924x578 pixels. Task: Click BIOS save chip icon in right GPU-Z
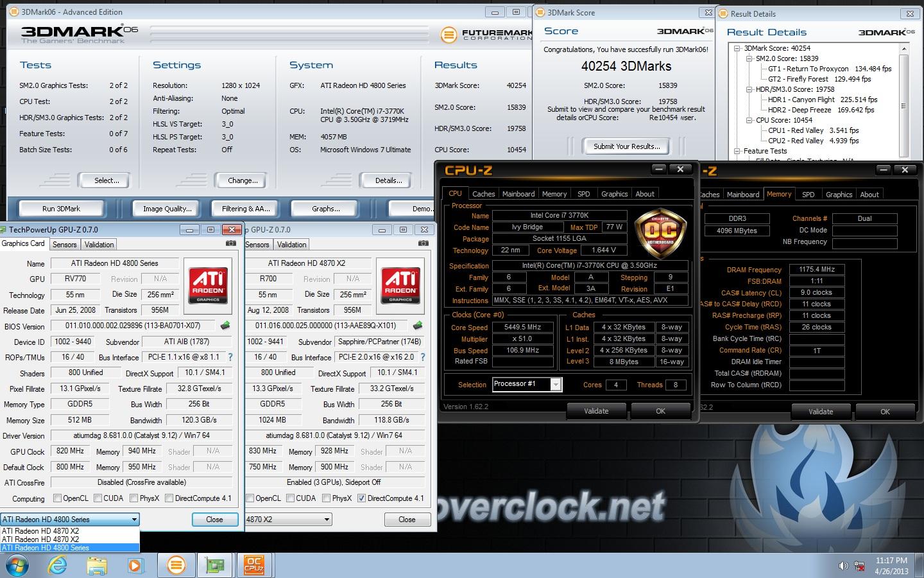[418, 326]
